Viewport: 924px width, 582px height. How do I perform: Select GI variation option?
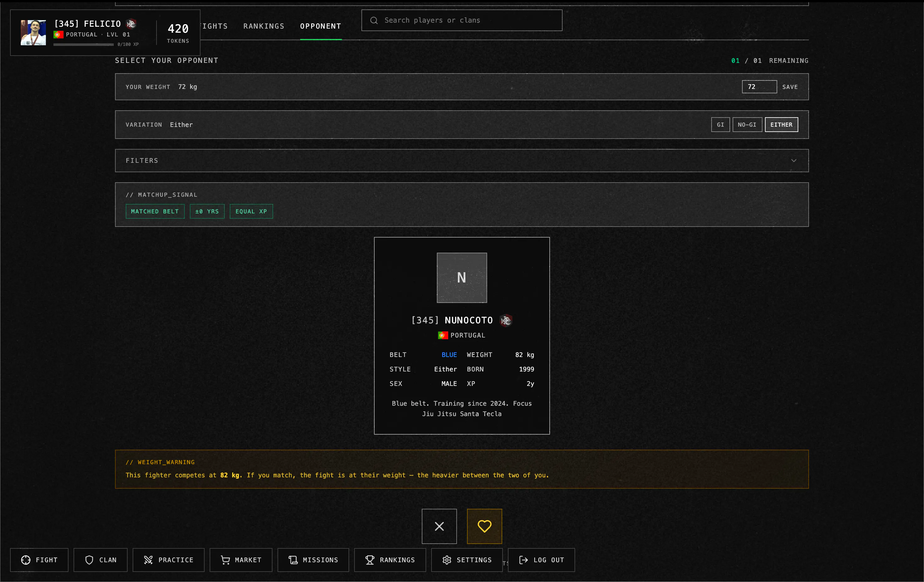click(720, 125)
